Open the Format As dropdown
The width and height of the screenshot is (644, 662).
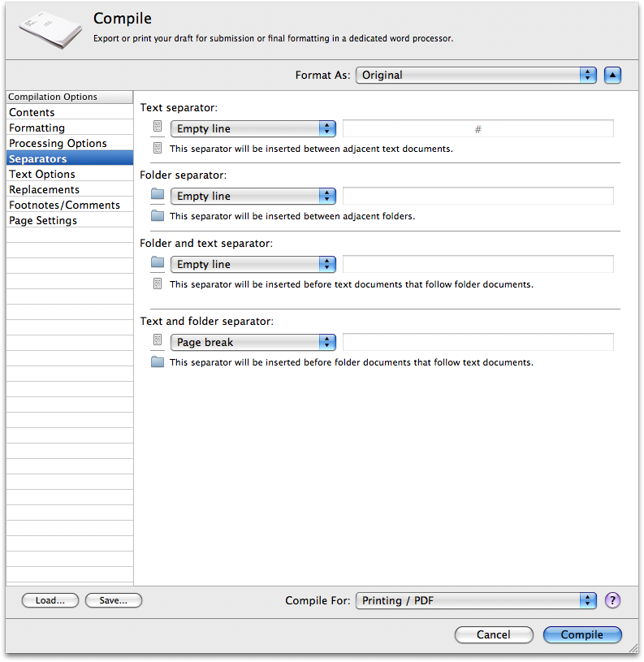[x=476, y=75]
